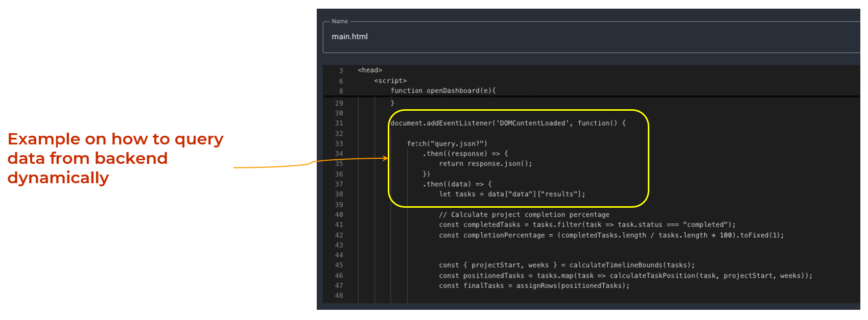Screen dimensions: 868x320
Task: Jump to the sticky <script> tag line
Action: tap(390, 81)
